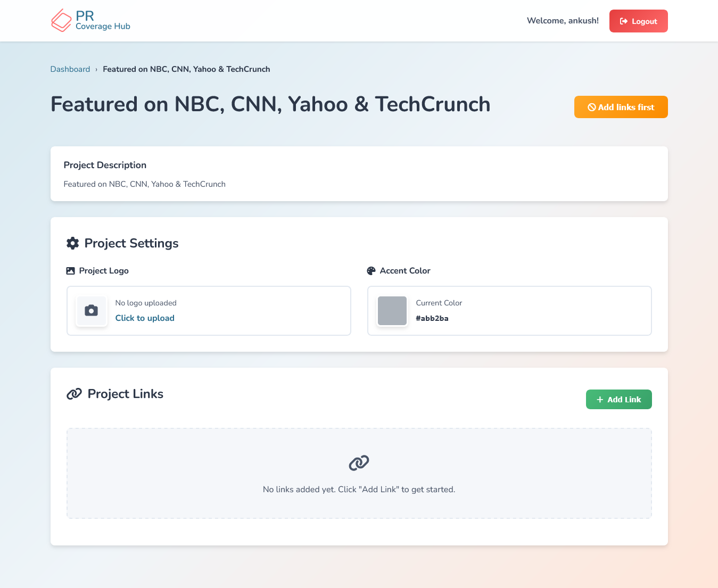
Task: Click the No links added yet message
Action: click(359, 490)
